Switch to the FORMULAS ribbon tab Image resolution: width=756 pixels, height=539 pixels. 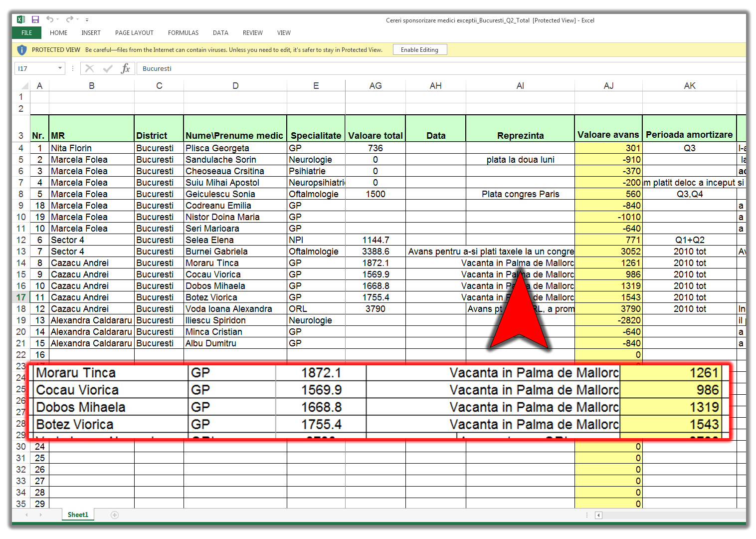pyautogui.click(x=183, y=33)
